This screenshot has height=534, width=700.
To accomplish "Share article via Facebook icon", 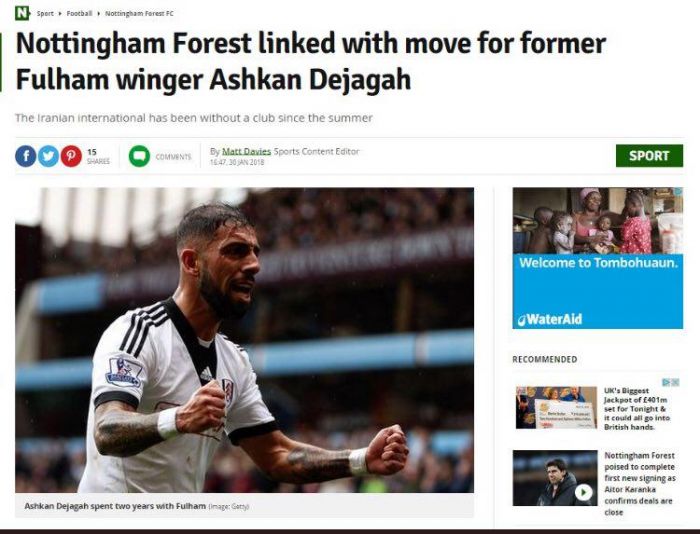I will 26,156.
